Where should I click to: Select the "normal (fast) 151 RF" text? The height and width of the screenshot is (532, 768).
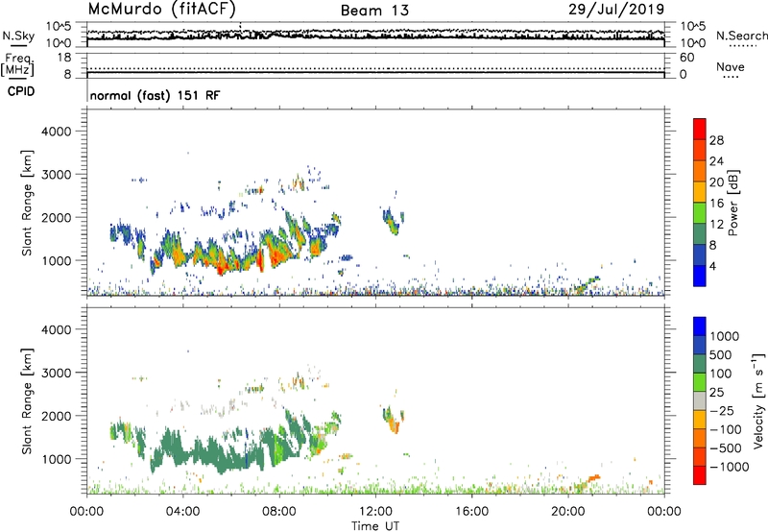tap(155, 95)
